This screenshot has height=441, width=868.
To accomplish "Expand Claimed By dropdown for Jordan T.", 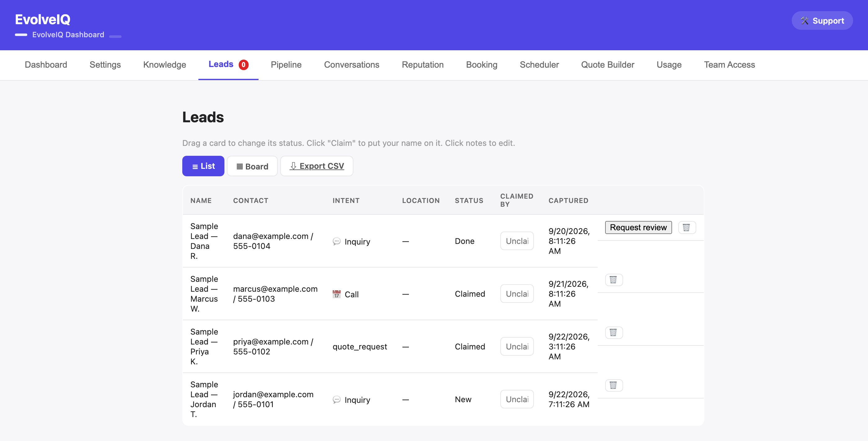I will pyautogui.click(x=517, y=399).
